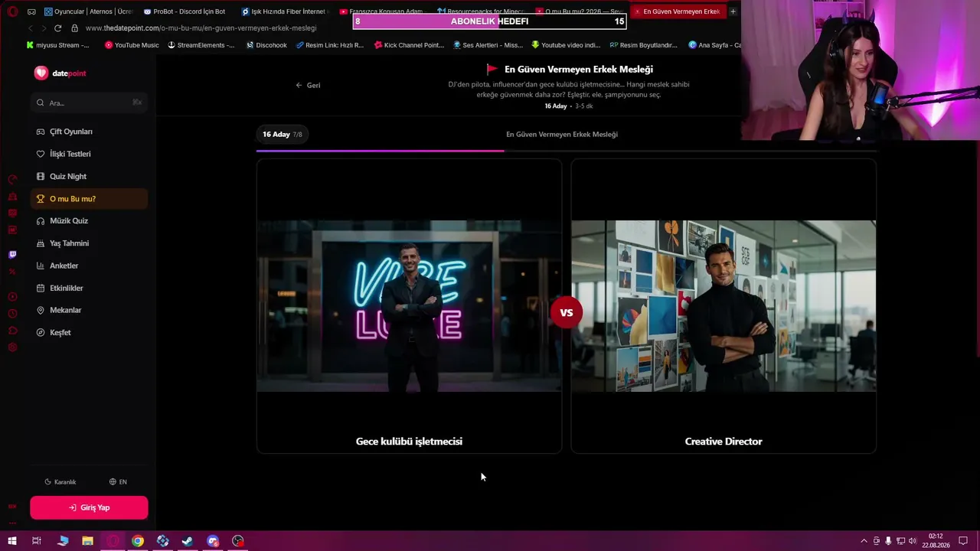
Task: Click the 16 Aday 7/8 round label
Action: point(283,134)
